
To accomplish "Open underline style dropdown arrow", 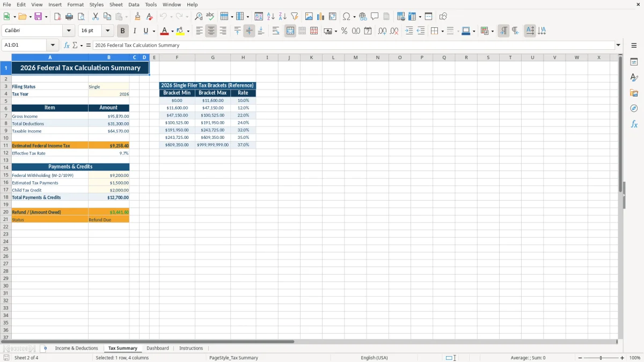I will coord(153,31).
